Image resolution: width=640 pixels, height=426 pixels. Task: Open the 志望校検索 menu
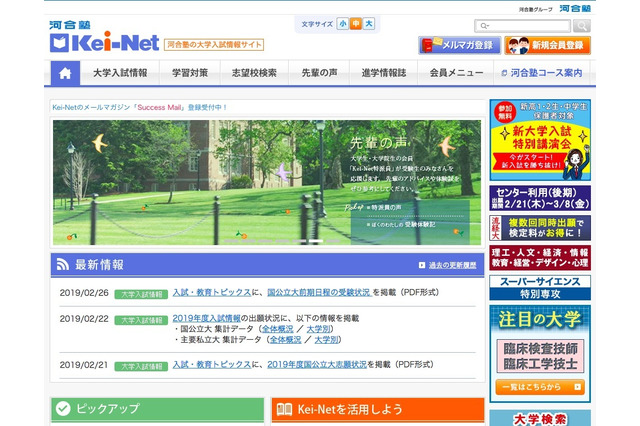(254, 73)
